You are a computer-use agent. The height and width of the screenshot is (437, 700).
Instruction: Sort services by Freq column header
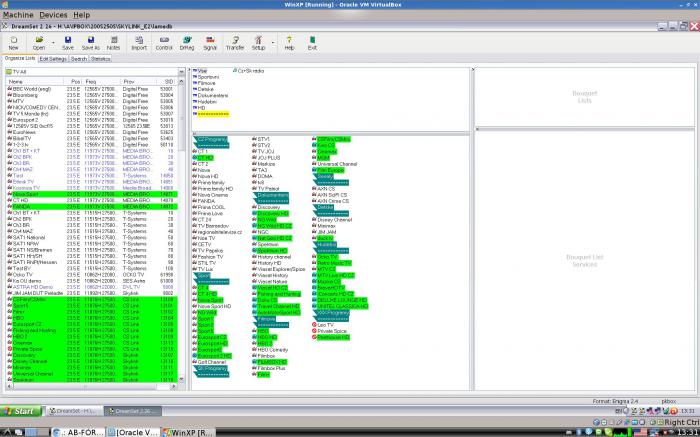(x=102, y=82)
